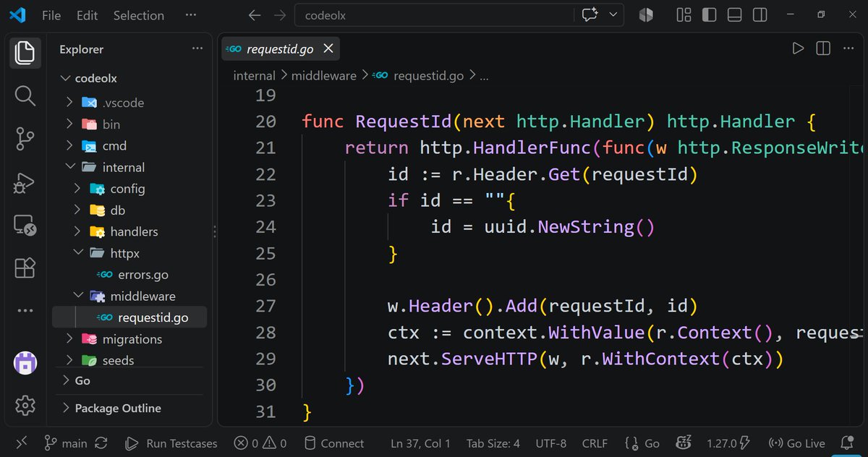Synchronize changes in status bar
This screenshot has height=457, width=868.
(x=101, y=443)
